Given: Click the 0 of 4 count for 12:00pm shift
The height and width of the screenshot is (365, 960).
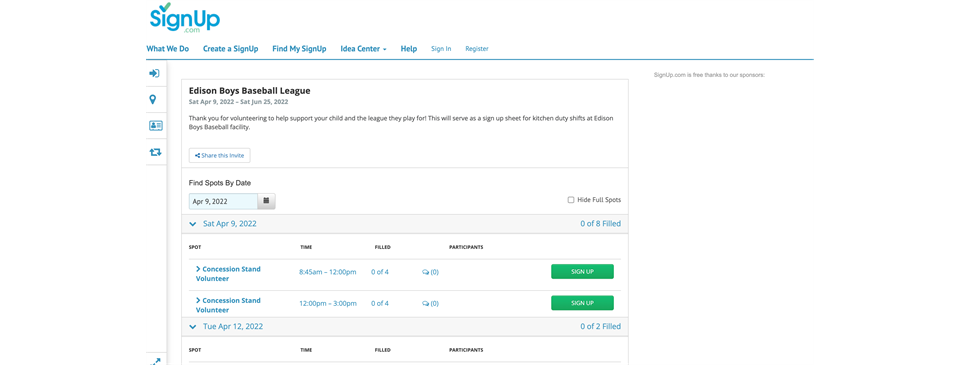Looking at the screenshot, I should click(x=380, y=303).
